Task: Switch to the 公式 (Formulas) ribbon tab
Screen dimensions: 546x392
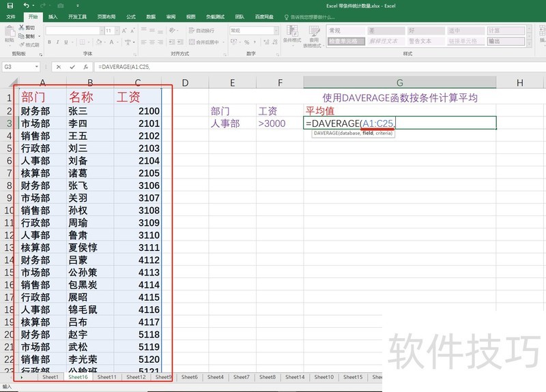Action: (x=131, y=16)
